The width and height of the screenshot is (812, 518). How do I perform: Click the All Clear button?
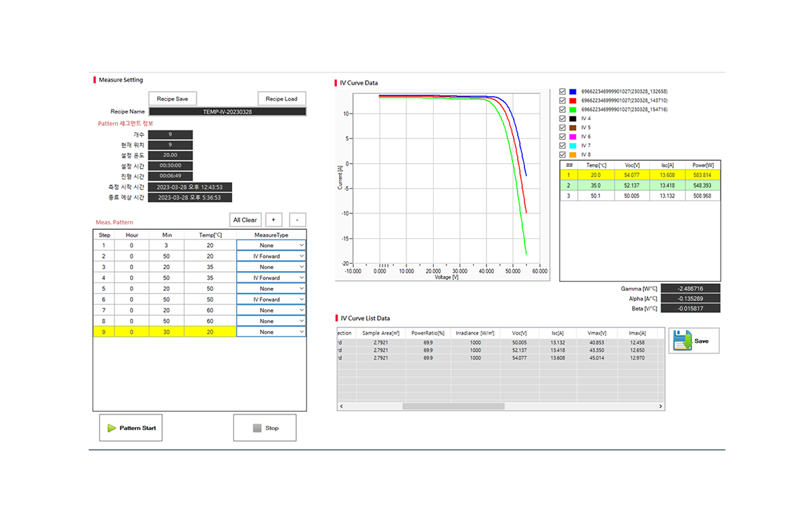pyautogui.click(x=245, y=220)
